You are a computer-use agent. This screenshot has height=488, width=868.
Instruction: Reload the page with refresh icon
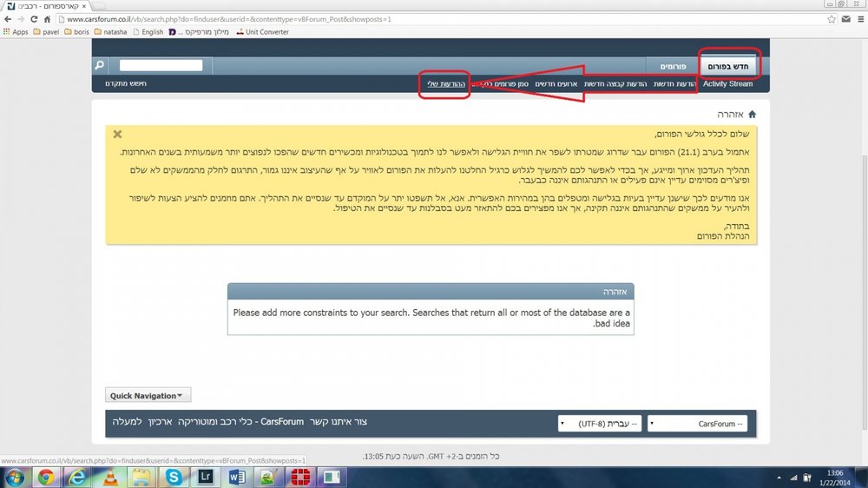pyautogui.click(x=34, y=19)
